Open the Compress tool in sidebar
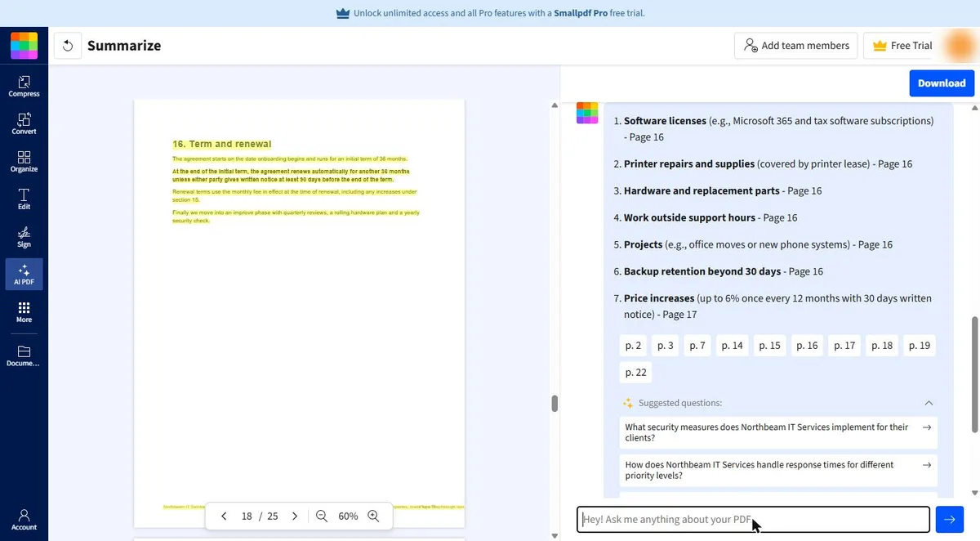Image resolution: width=980 pixels, height=541 pixels. pyautogui.click(x=24, y=86)
